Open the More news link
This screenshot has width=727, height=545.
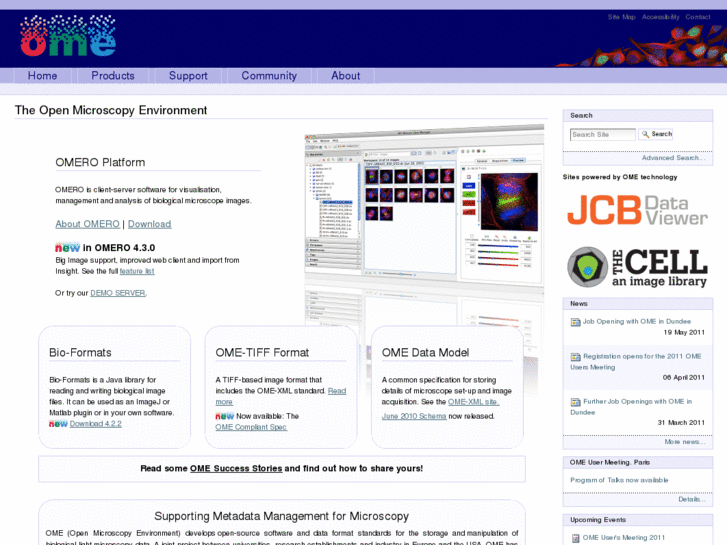click(x=684, y=442)
